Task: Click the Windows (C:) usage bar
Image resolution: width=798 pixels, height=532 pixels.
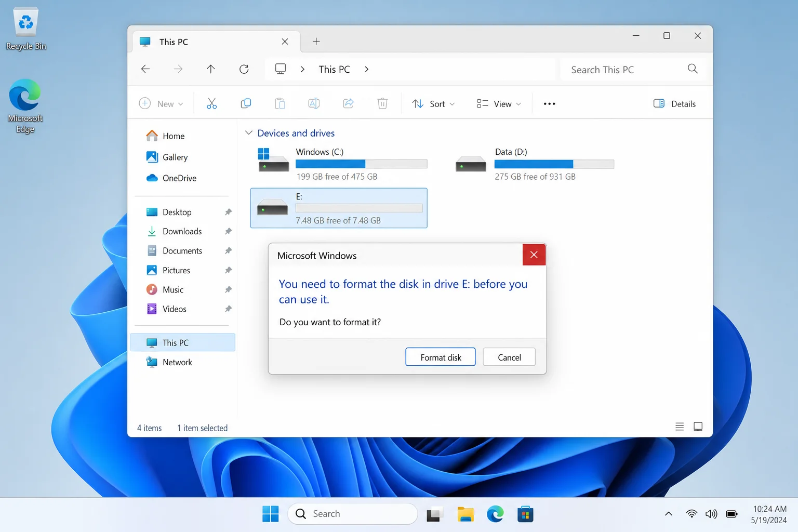Action: 362,164
